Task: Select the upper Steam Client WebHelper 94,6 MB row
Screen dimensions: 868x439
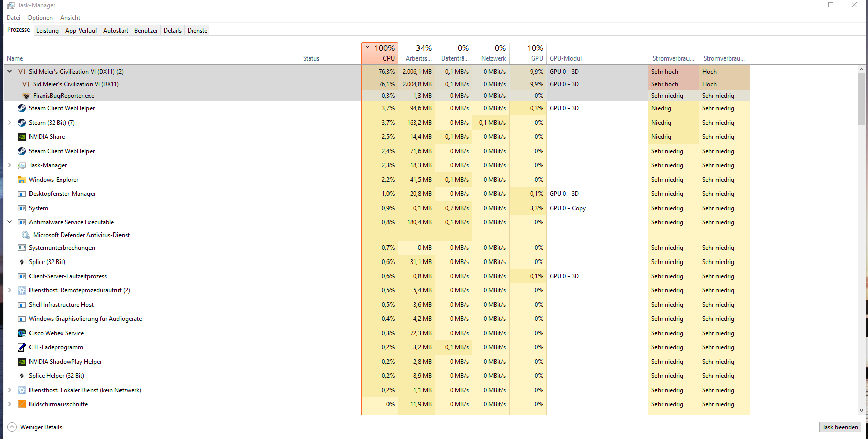Action: point(376,108)
